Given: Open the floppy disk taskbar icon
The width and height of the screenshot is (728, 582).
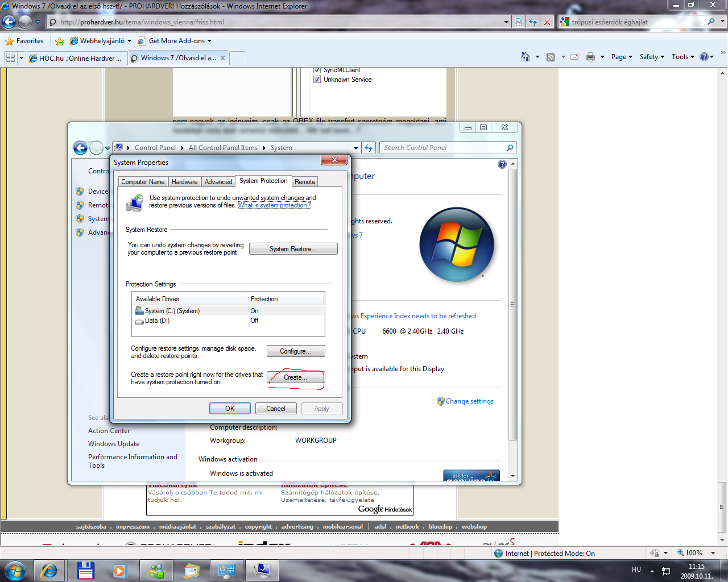Looking at the screenshot, I should tap(86, 571).
